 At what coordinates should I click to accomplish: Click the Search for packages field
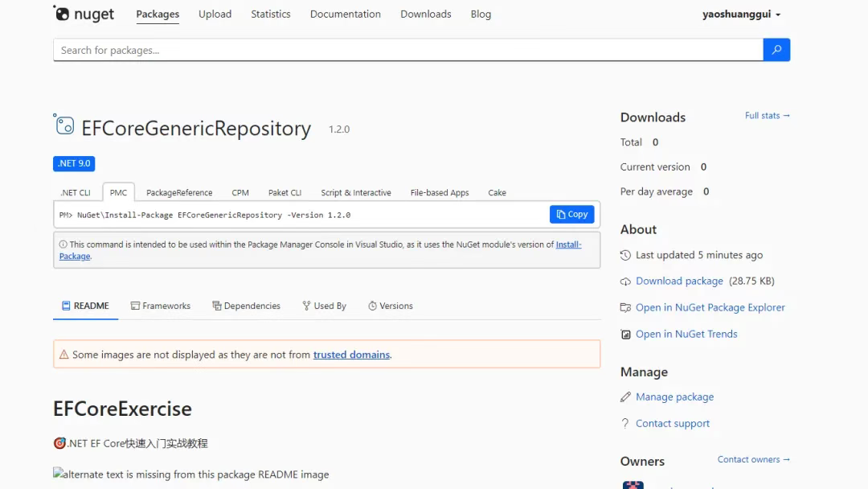[408, 50]
